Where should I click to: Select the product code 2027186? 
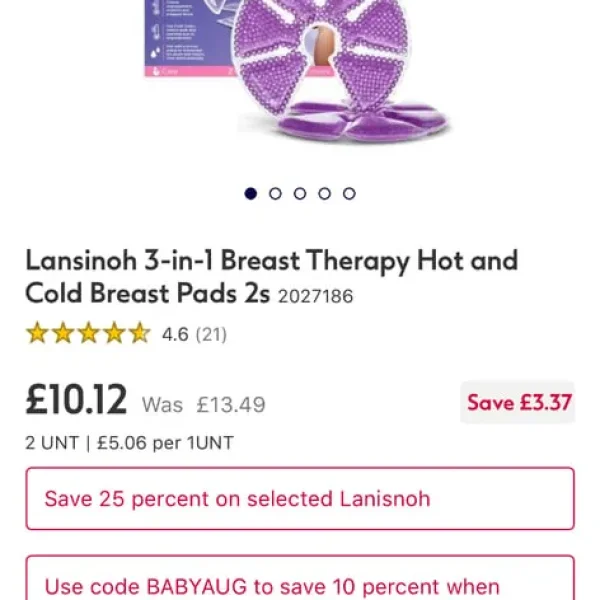click(x=315, y=297)
